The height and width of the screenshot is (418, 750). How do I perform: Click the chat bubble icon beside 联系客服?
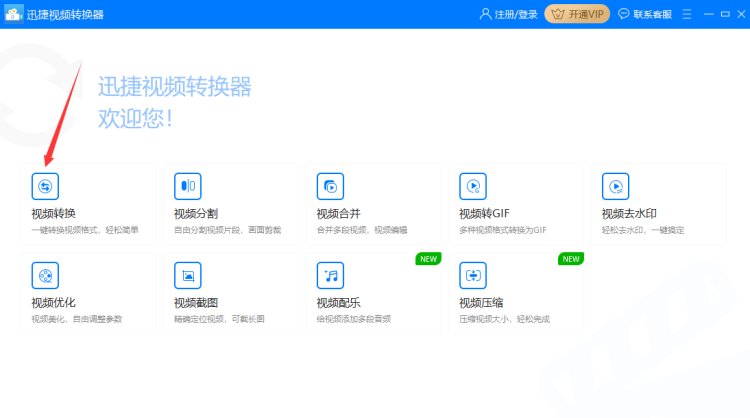[x=623, y=14]
